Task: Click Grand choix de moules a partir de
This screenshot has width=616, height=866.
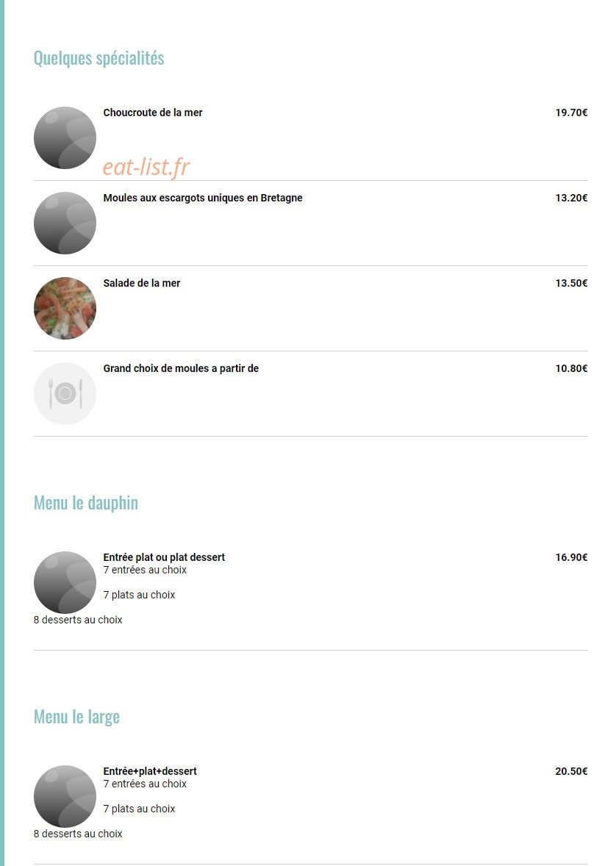Action: [x=181, y=368]
